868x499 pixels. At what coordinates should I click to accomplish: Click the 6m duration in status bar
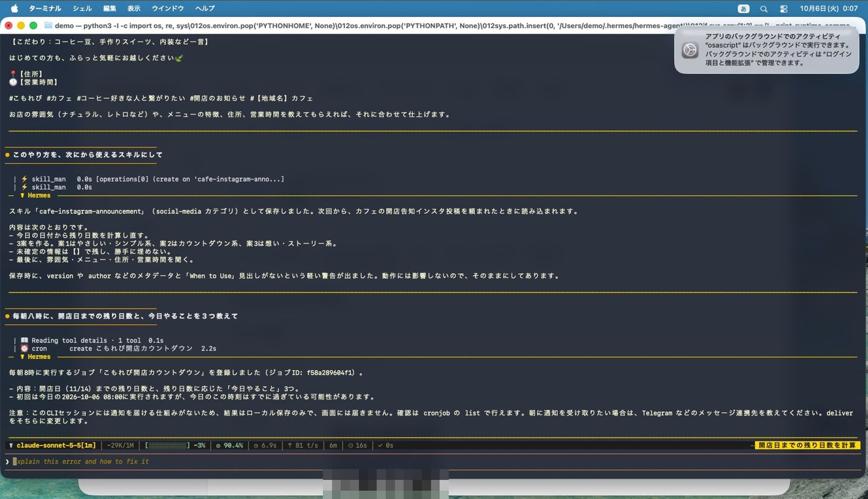pyautogui.click(x=333, y=445)
